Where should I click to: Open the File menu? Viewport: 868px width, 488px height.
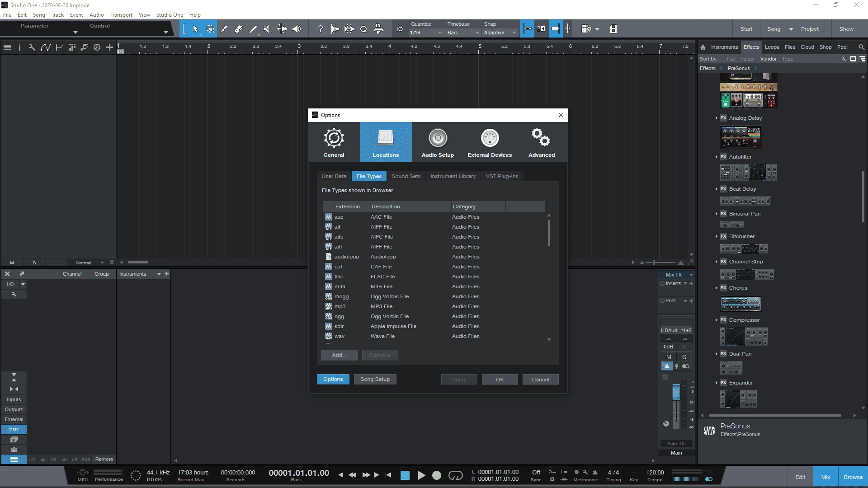tap(7, 15)
